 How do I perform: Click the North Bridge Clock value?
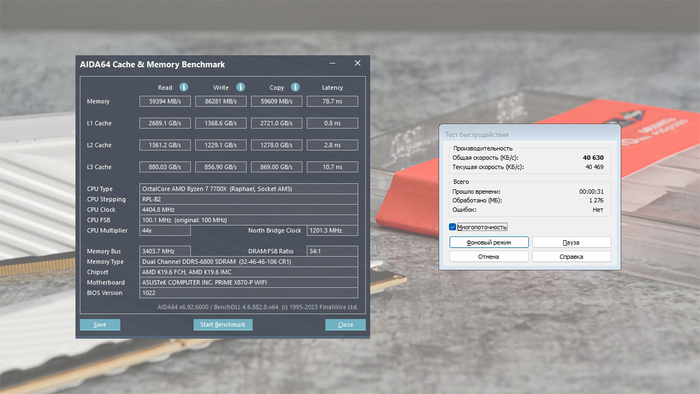click(x=332, y=230)
